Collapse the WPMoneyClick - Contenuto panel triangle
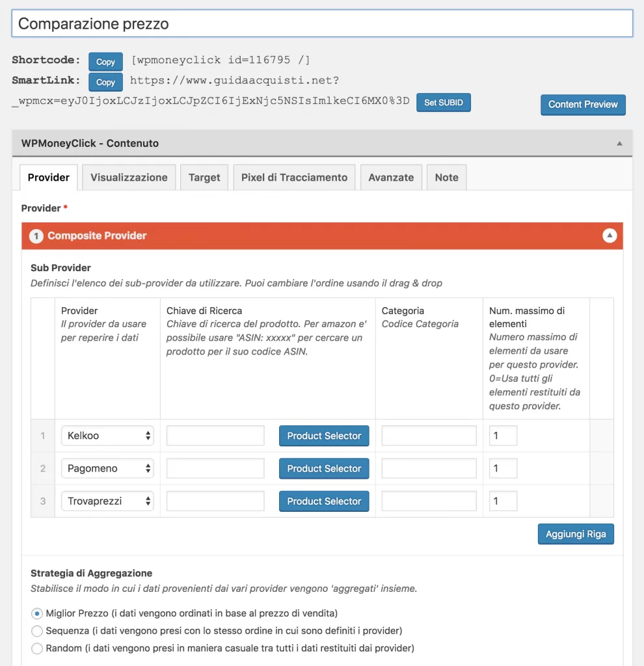The image size is (644, 666). (619, 144)
